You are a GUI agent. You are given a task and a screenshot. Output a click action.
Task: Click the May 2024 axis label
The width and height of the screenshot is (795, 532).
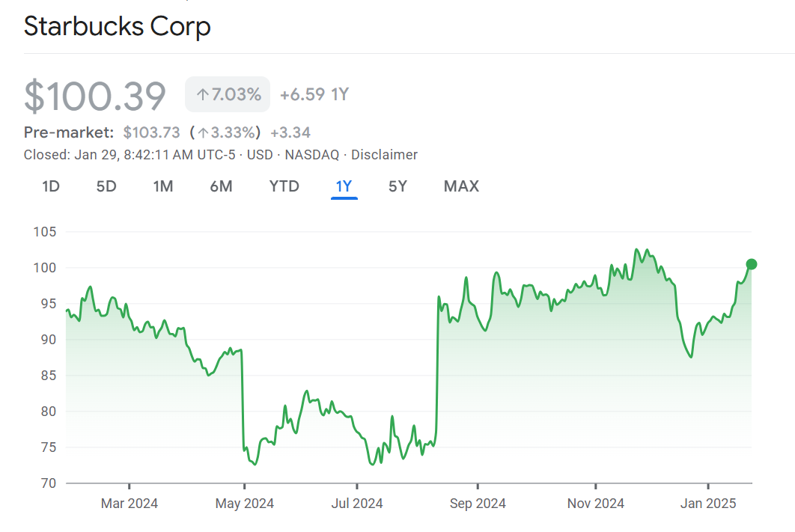tap(245, 504)
